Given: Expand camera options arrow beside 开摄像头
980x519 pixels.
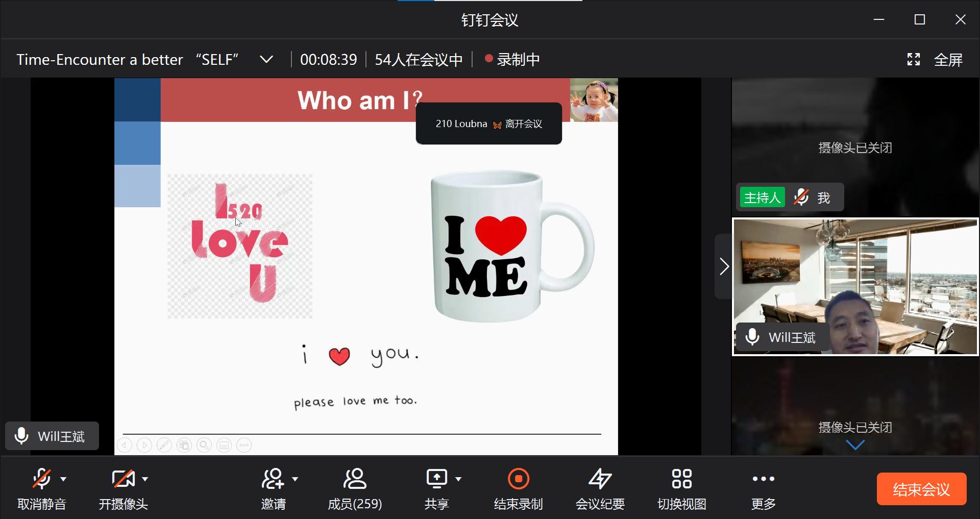Looking at the screenshot, I should 145,479.
